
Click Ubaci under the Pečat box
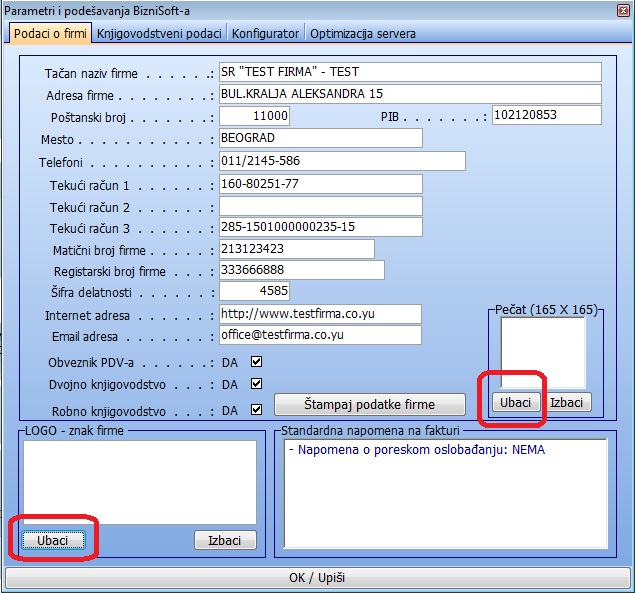(515, 402)
